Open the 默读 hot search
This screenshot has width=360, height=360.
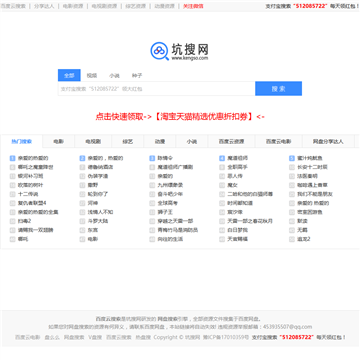point(302,221)
